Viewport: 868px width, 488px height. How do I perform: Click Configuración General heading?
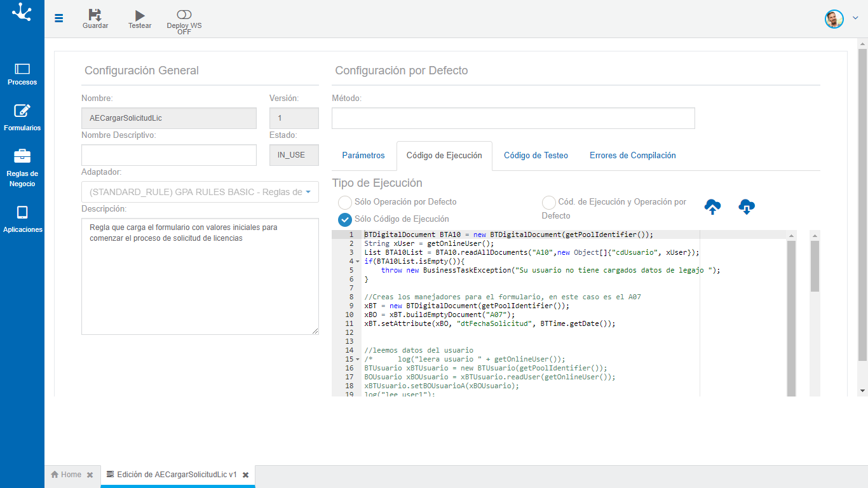click(x=142, y=71)
